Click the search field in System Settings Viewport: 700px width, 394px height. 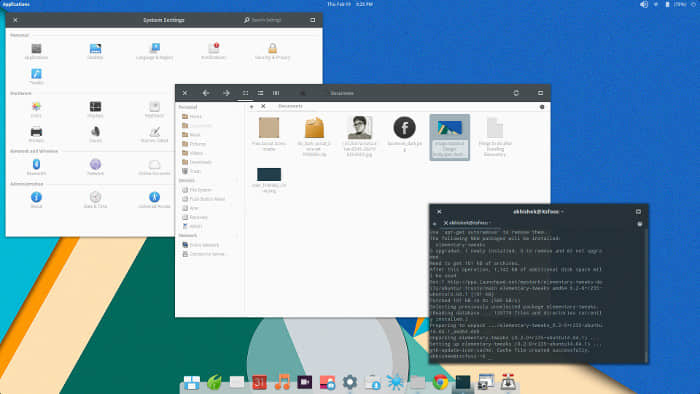[267, 20]
